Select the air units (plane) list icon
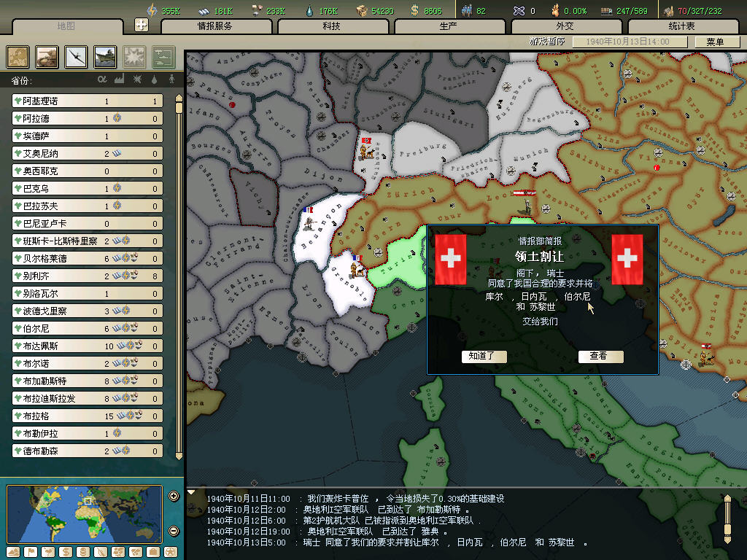 click(x=76, y=57)
